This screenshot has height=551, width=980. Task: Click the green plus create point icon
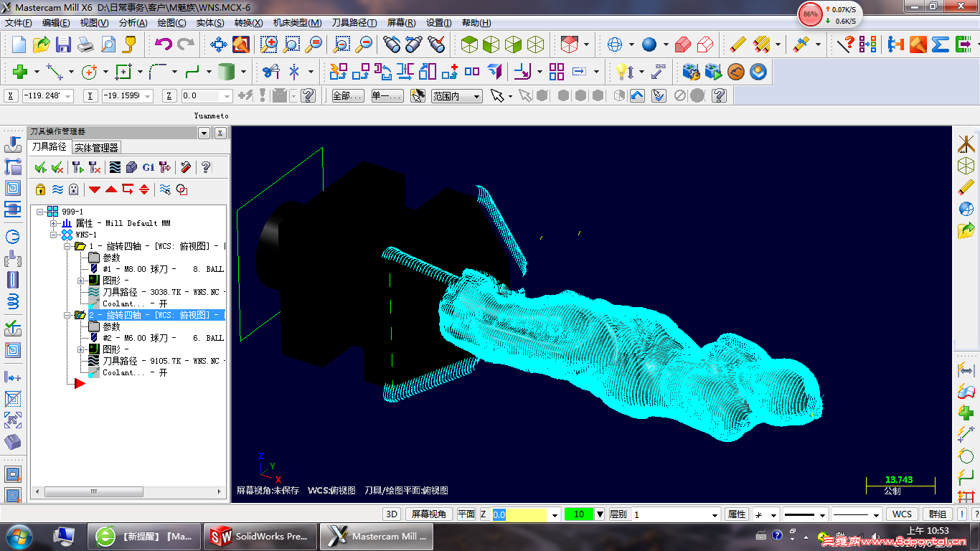[x=20, y=72]
